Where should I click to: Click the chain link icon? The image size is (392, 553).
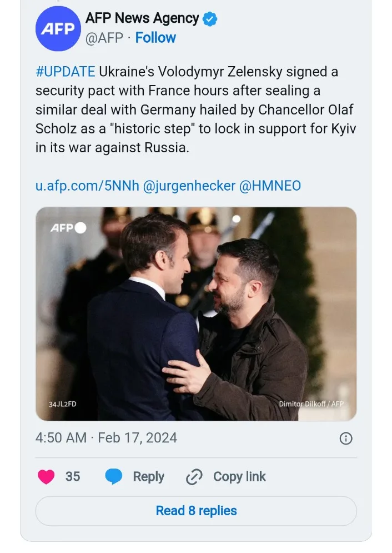pyautogui.click(x=194, y=477)
